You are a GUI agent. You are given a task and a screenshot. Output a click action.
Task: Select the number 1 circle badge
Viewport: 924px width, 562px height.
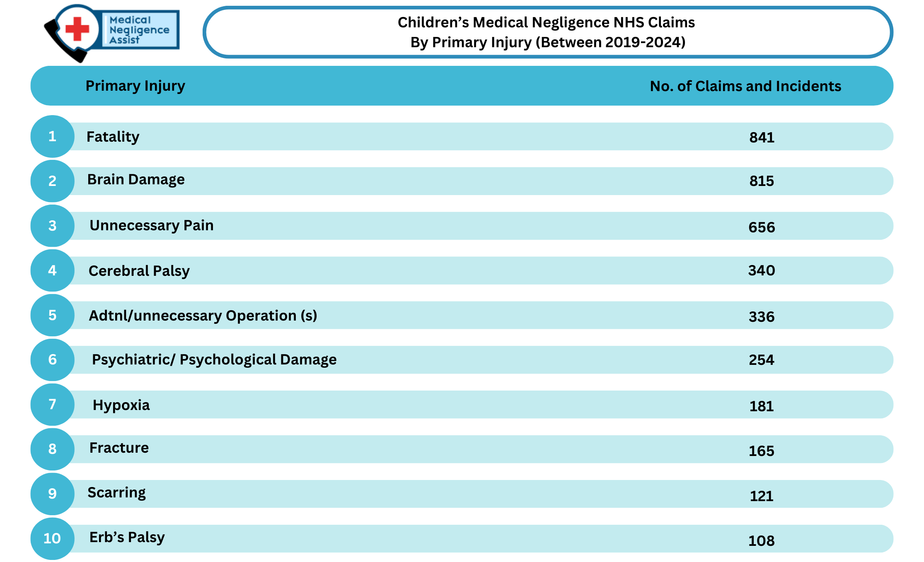pyautogui.click(x=52, y=136)
